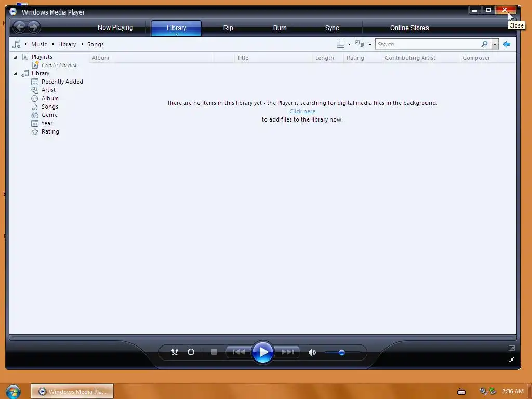
Task: Collapse the Library tree node
Action: point(15,74)
